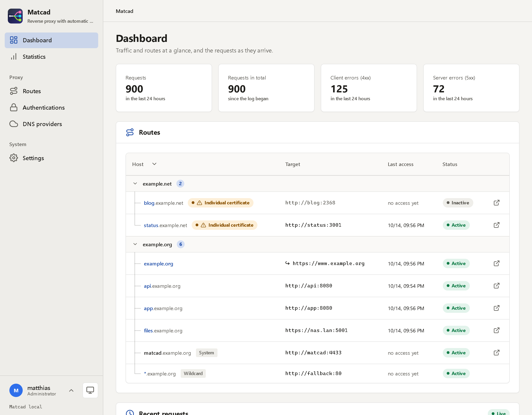Open Authentications page in sidebar
Screen dimensions: 532x415
tap(51, 107)
